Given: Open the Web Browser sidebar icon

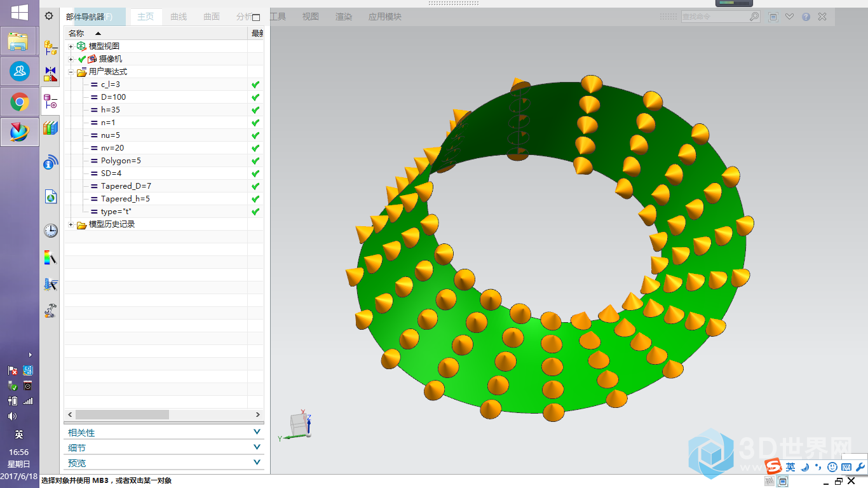Looking at the screenshot, I should 50,196.
